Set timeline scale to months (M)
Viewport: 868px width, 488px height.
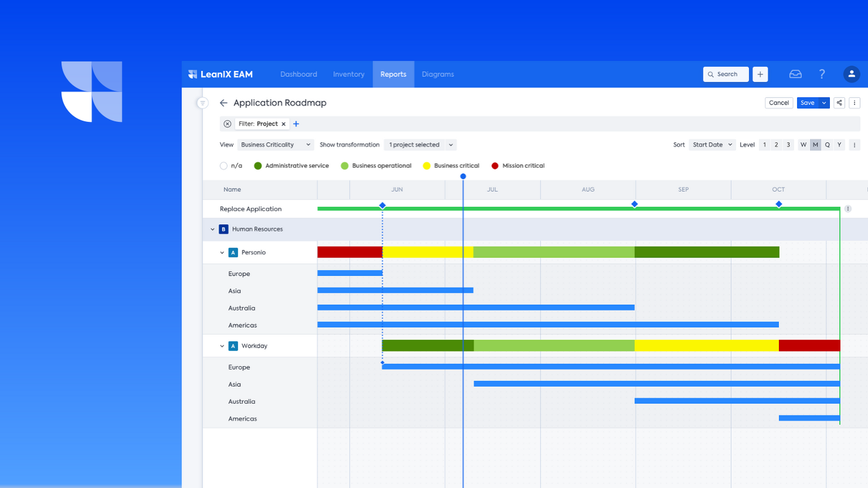tap(815, 145)
